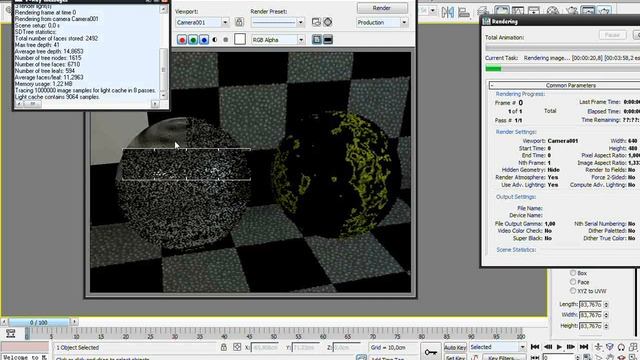Screen dimensions: 640x360
Task: Click the Pause button in Rendering dialog
Action: tap(612, 35)
